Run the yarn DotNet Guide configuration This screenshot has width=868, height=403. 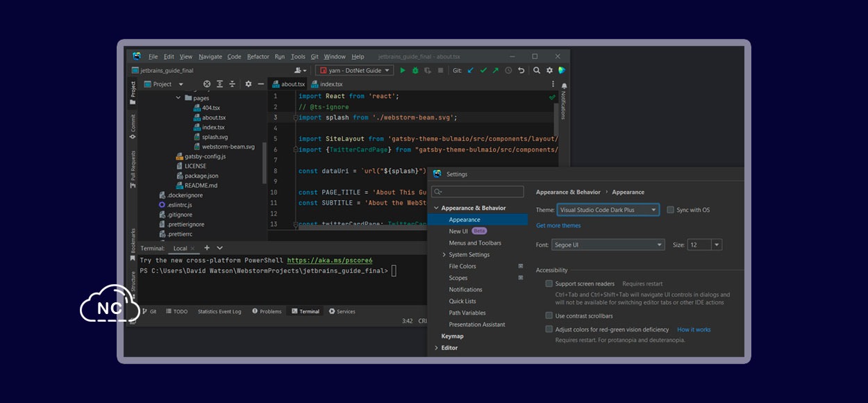tap(403, 70)
